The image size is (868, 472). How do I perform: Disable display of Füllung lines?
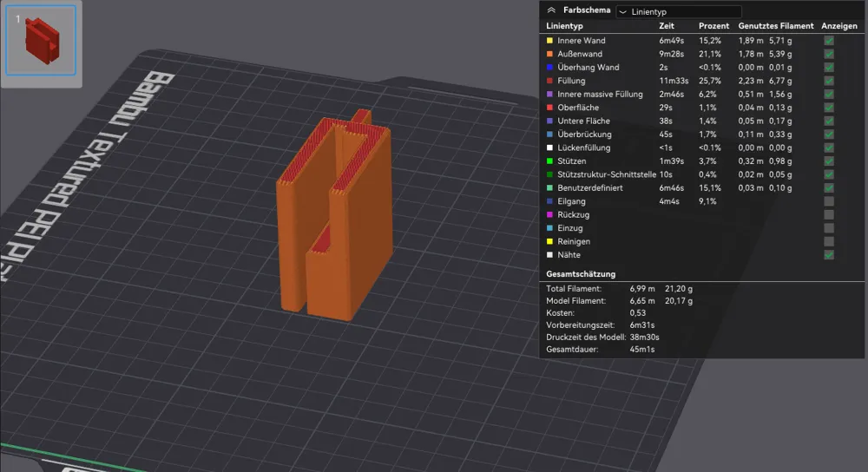point(829,81)
